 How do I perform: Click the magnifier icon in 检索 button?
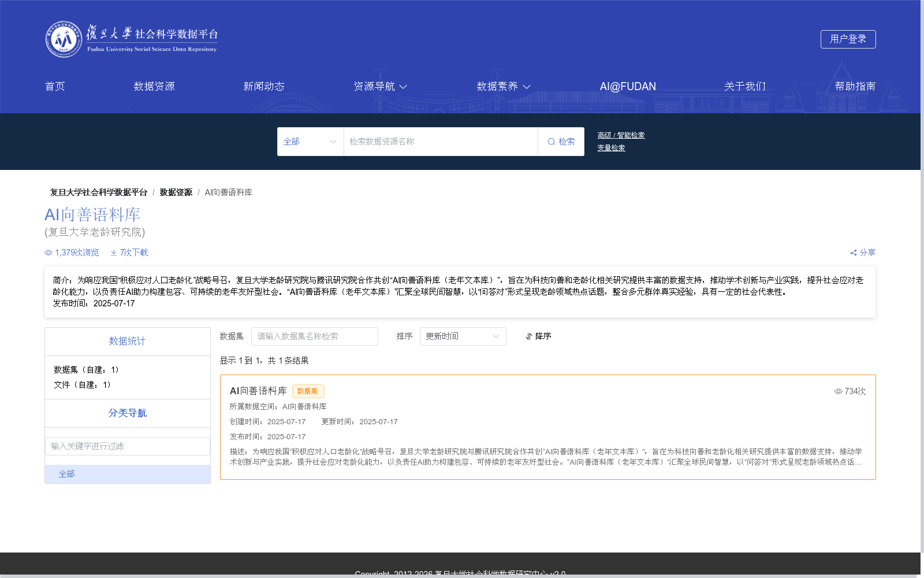point(552,142)
